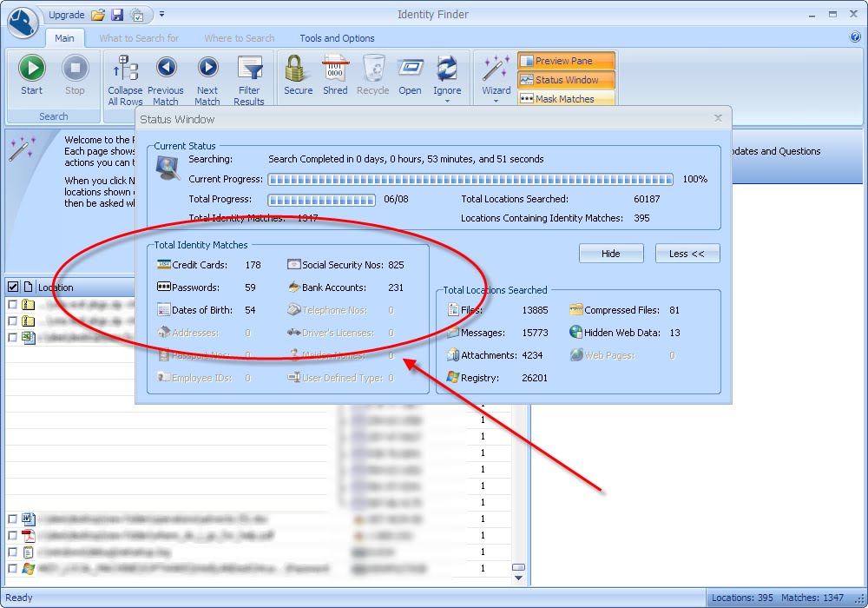868x608 pixels.
Task: Click the Locations: 395 status bar entry
Action: [742, 598]
